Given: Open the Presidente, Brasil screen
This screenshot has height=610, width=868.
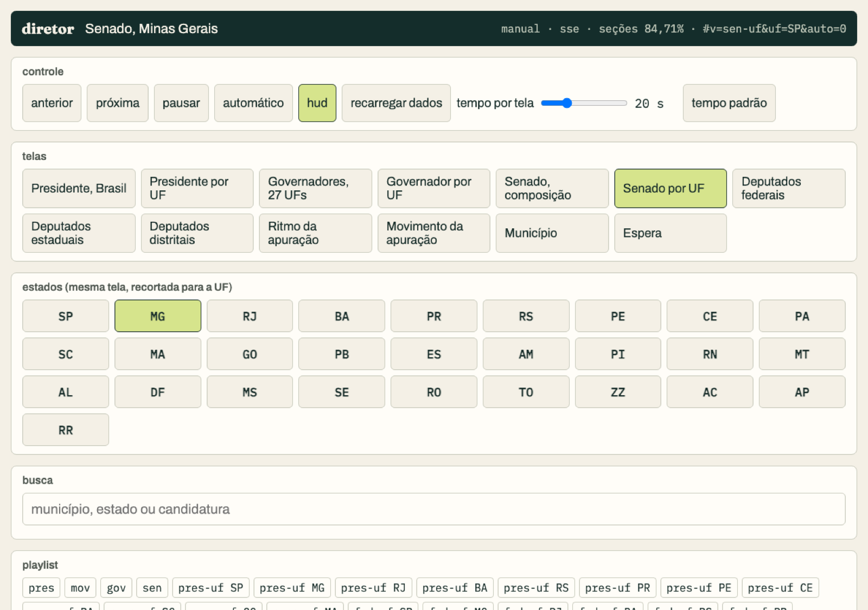Looking at the screenshot, I should (79, 188).
